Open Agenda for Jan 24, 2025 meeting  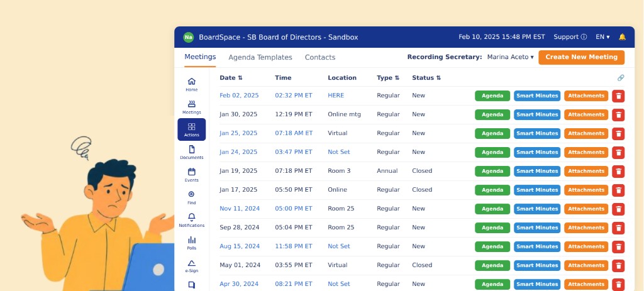492,152
